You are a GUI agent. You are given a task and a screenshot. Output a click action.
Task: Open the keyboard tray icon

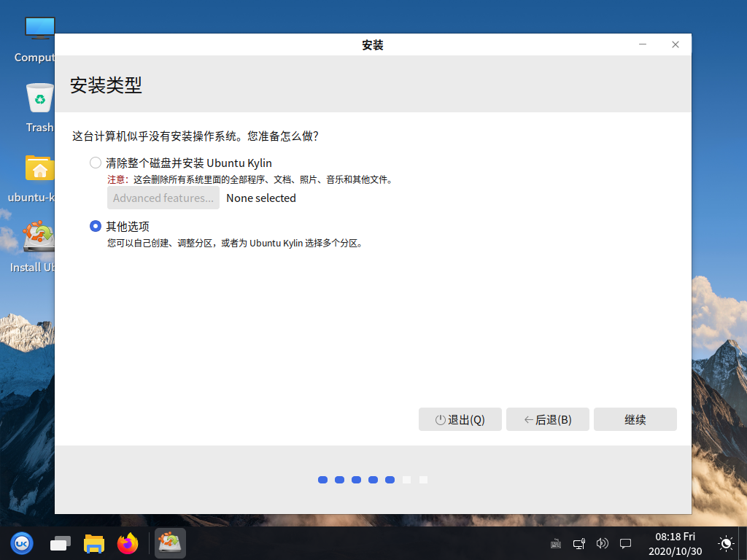tap(555, 543)
